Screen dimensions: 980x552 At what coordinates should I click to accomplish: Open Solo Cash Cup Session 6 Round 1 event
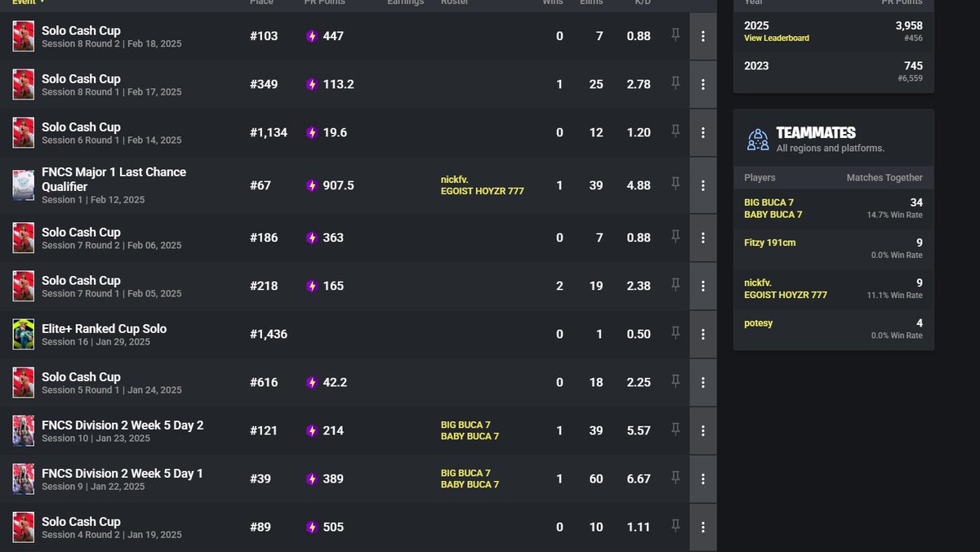point(81,127)
